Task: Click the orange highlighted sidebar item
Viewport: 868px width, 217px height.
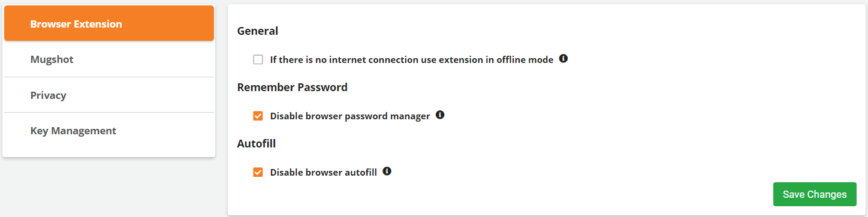Action: pyautogui.click(x=109, y=23)
